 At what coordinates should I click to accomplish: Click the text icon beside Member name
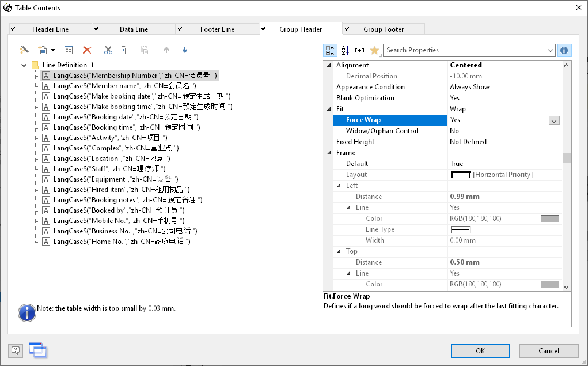coord(46,86)
